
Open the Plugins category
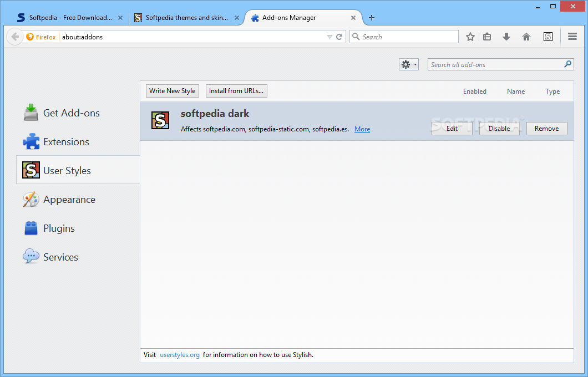click(78, 228)
